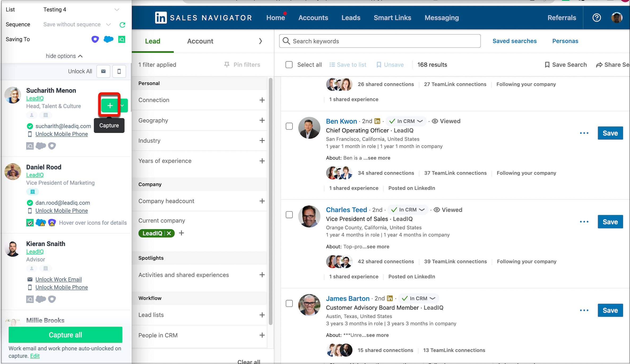This screenshot has height=364, width=630.
Task: Check the Select all checkbox
Action: coord(289,65)
